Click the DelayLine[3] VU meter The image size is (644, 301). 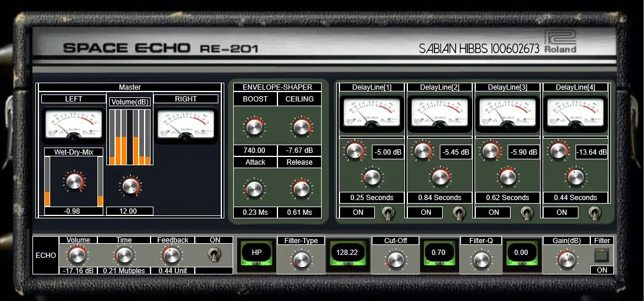pos(508,113)
